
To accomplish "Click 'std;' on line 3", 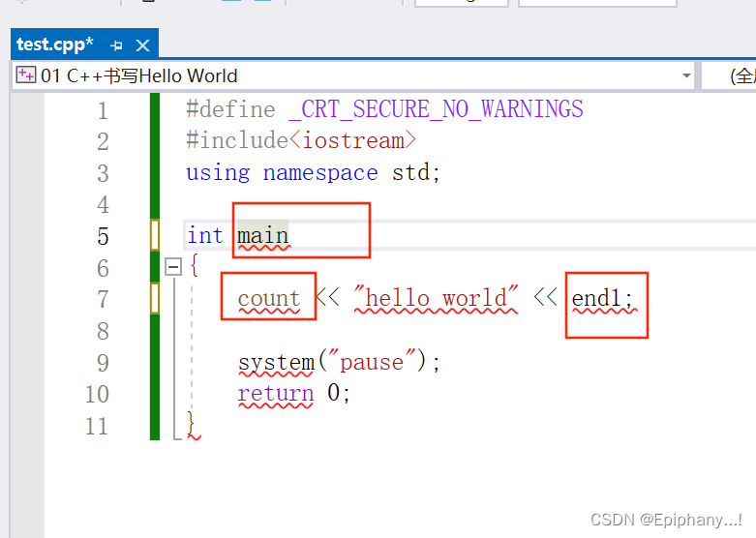I will pos(416,172).
